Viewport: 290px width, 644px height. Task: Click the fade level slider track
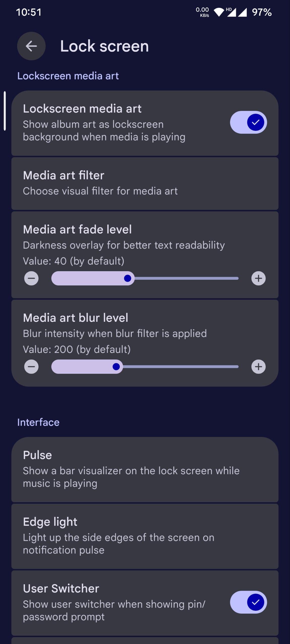(x=186, y=278)
